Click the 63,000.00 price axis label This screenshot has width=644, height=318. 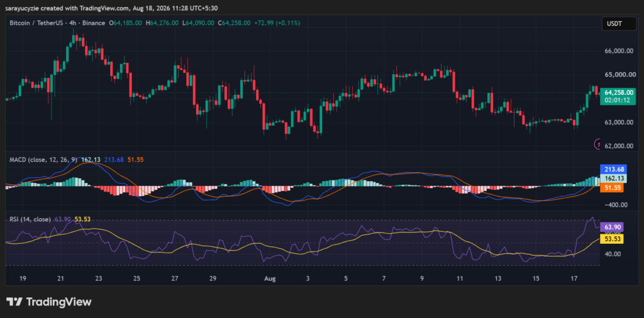tap(619, 123)
